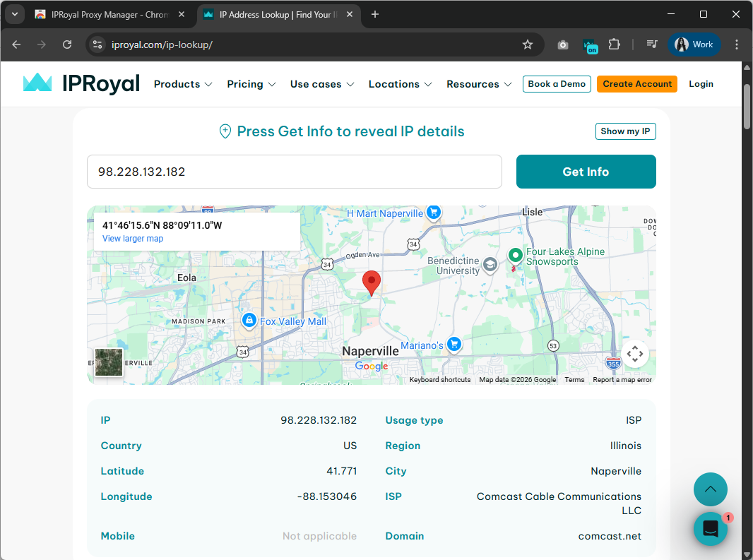Click the scroll-to-top arrow button
The width and height of the screenshot is (753, 560).
[x=710, y=489]
